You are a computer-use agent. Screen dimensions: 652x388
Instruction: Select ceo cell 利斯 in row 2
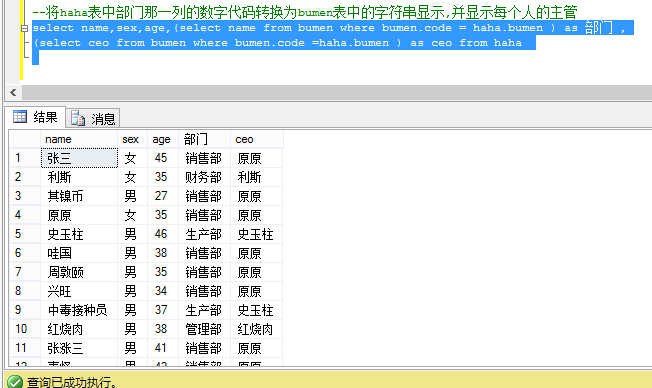point(257,177)
